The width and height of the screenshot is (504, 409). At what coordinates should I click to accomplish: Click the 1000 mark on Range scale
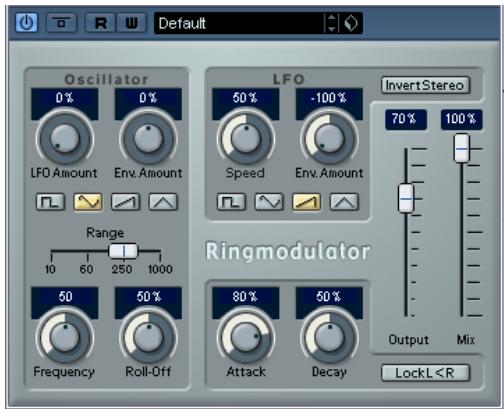point(160,269)
